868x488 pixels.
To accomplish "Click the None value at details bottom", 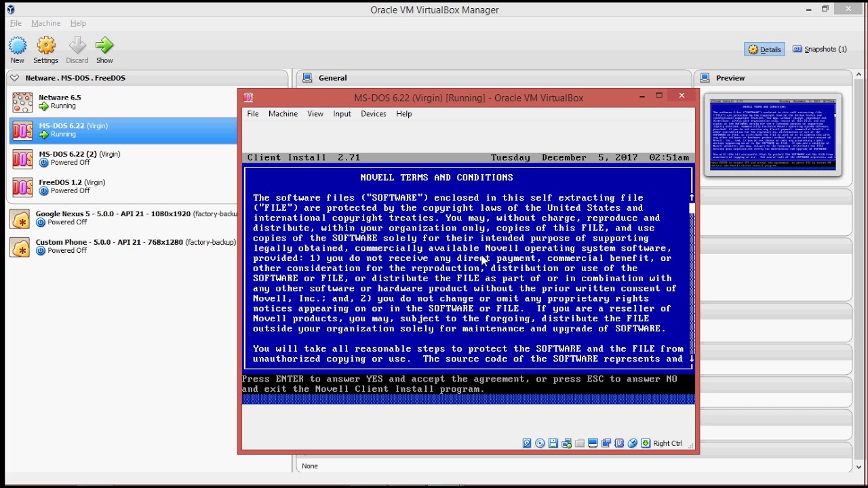I will click(x=310, y=466).
